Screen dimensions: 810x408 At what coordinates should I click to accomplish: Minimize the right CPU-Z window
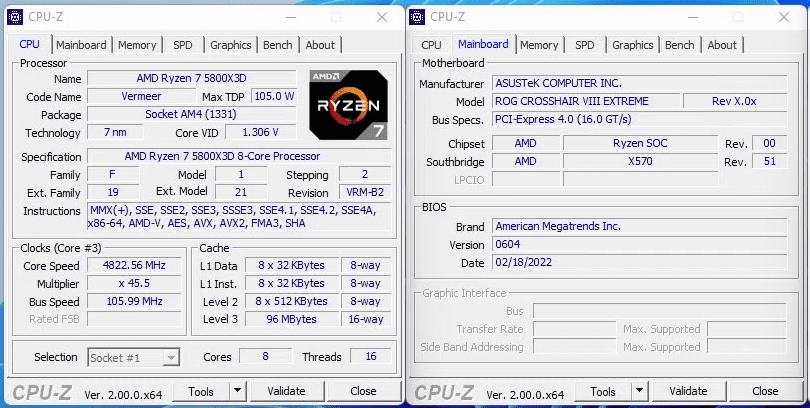coord(693,17)
